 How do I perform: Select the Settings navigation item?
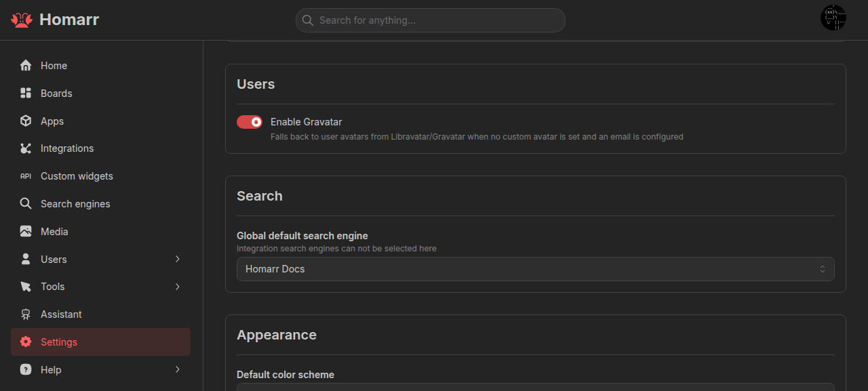(100, 342)
